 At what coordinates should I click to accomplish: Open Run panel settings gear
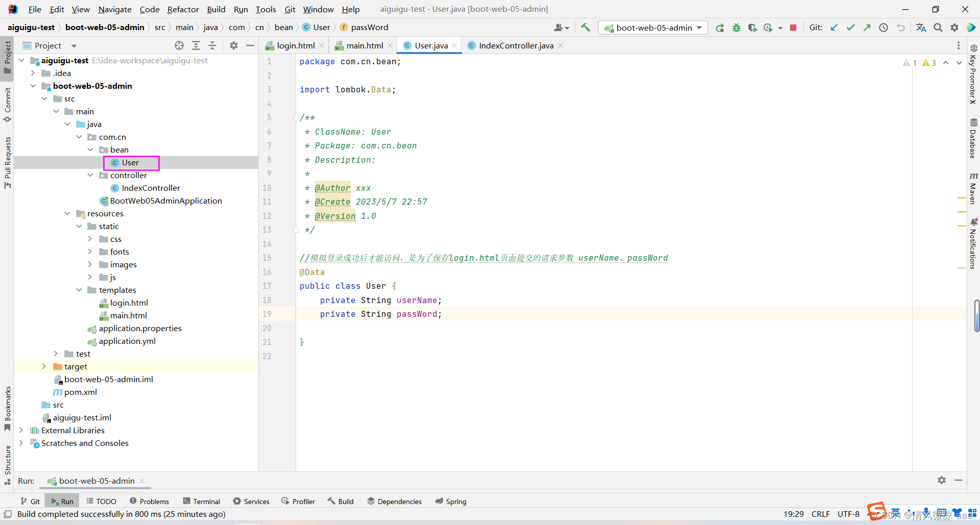click(x=942, y=480)
